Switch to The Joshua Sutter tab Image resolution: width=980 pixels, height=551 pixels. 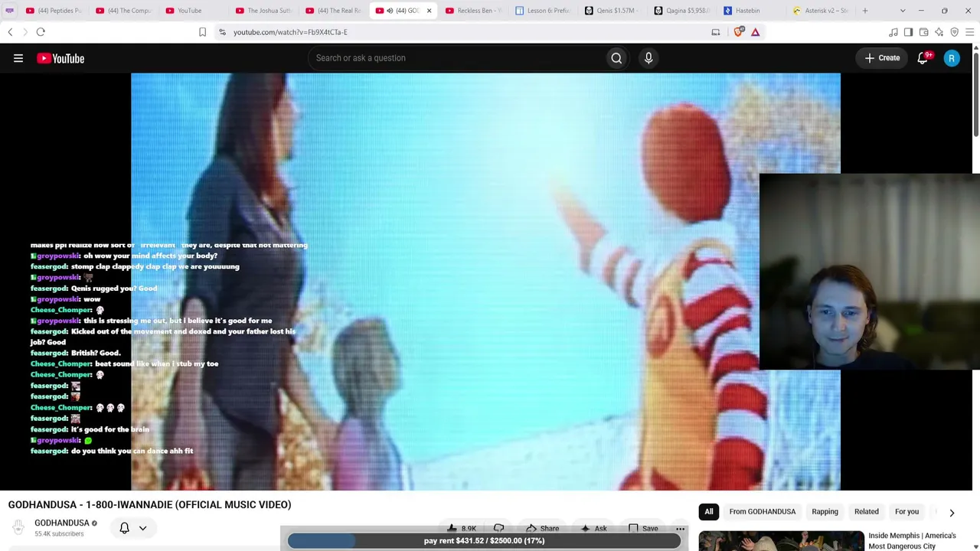pyautogui.click(x=264, y=11)
